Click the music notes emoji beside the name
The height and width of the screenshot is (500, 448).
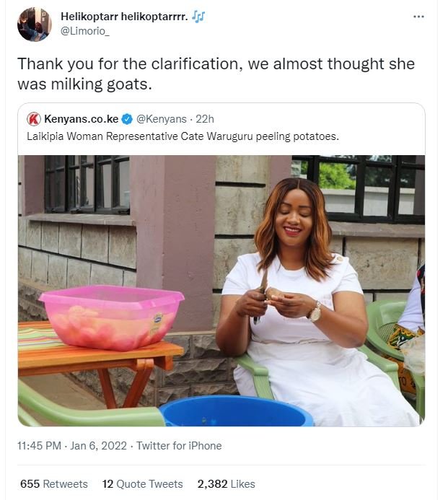coord(199,16)
